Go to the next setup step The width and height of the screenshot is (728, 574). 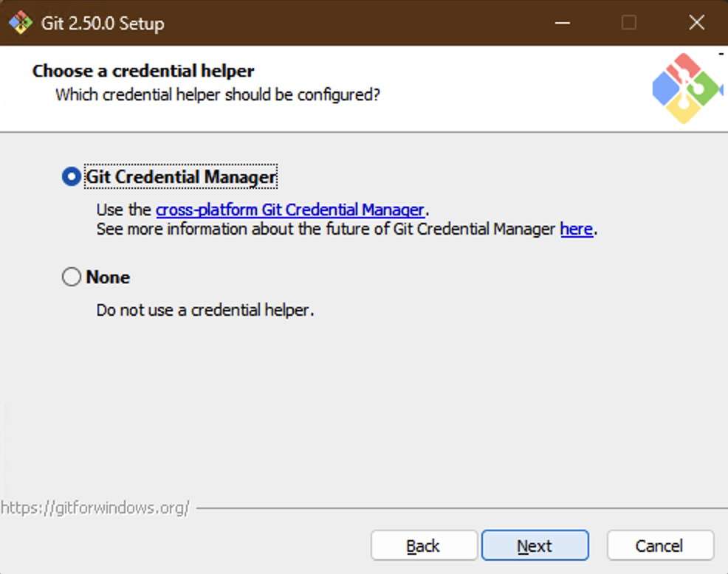pyautogui.click(x=535, y=545)
